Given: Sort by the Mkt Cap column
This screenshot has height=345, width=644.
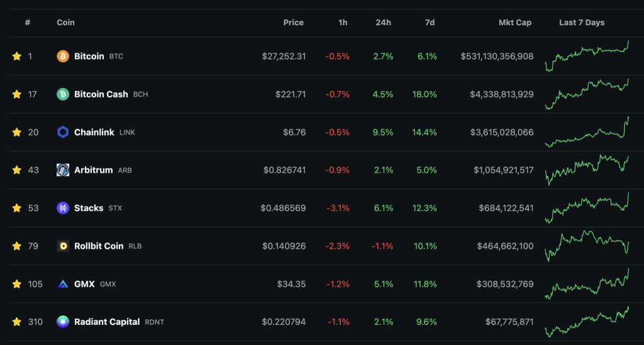Looking at the screenshot, I should point(515,23).
